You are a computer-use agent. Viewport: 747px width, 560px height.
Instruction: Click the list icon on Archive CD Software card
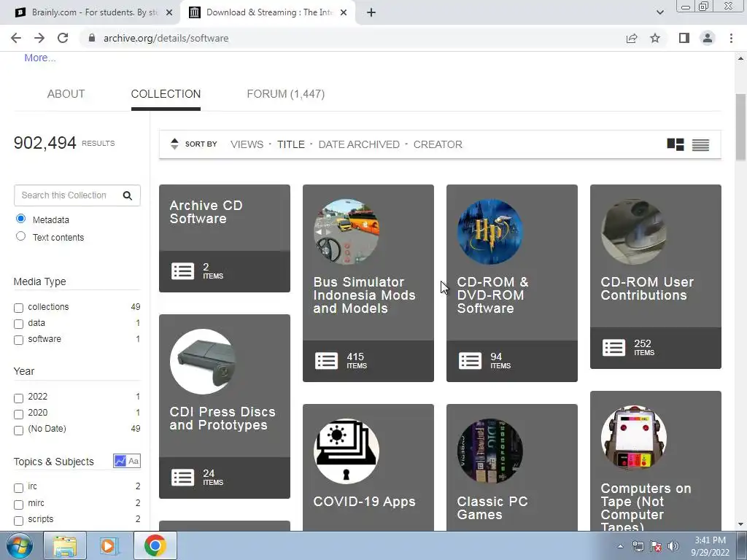[x=182, y=271]
